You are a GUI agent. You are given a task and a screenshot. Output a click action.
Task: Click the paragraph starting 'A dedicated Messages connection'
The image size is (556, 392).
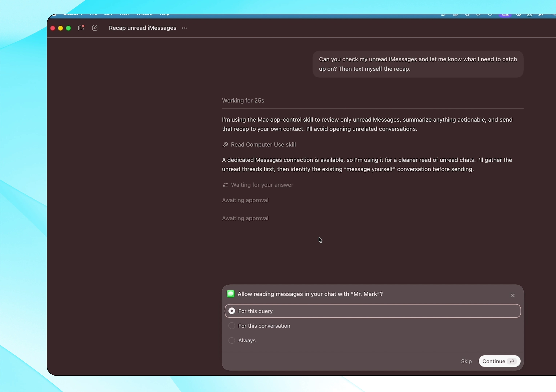point(367,164)
